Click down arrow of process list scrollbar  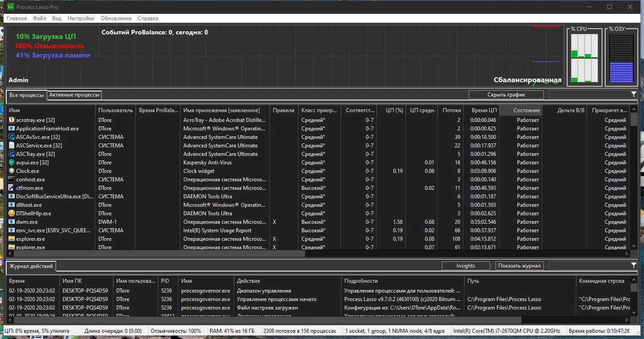click(x=634, y=246)
